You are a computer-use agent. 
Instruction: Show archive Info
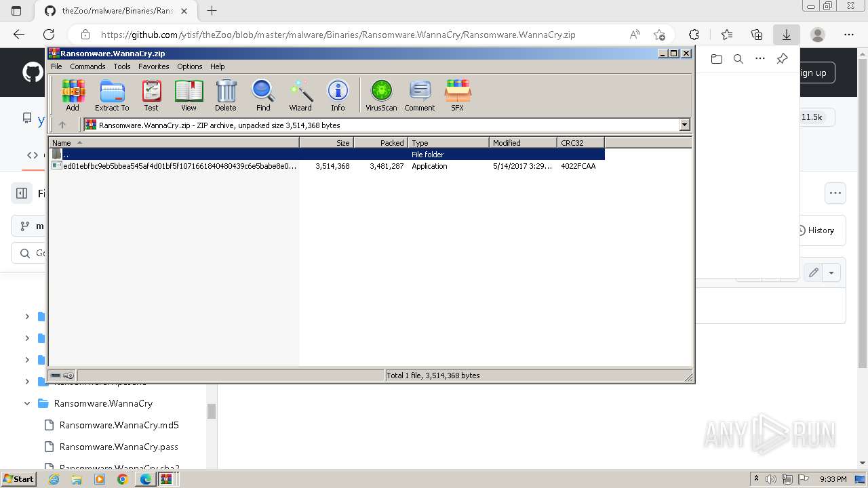[x=338, y=96]
